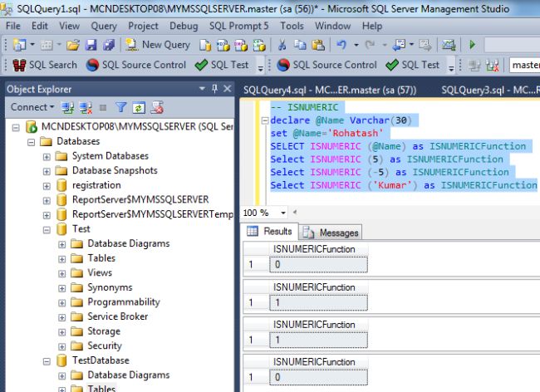Open the SQL Search tool
This screenshot has width=540, height=392.
tap(45, 65)
